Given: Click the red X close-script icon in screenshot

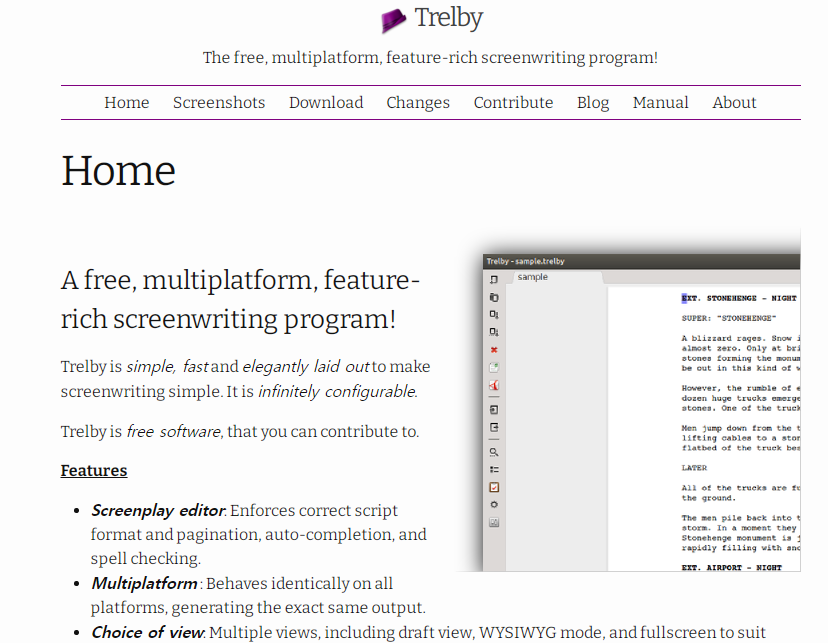Looking at the screenshot, I should (x=494, y=349).
